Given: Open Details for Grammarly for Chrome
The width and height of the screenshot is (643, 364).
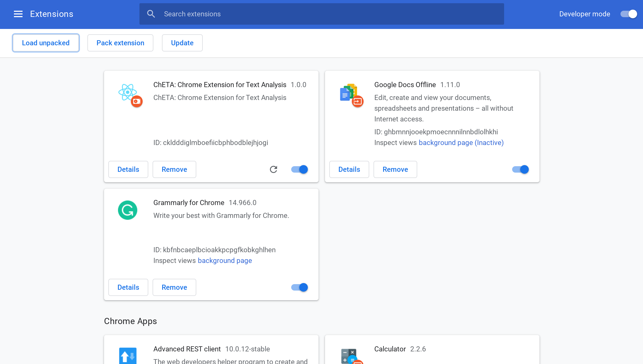Looking at the screenshot, I should click(x=128, y=287).
